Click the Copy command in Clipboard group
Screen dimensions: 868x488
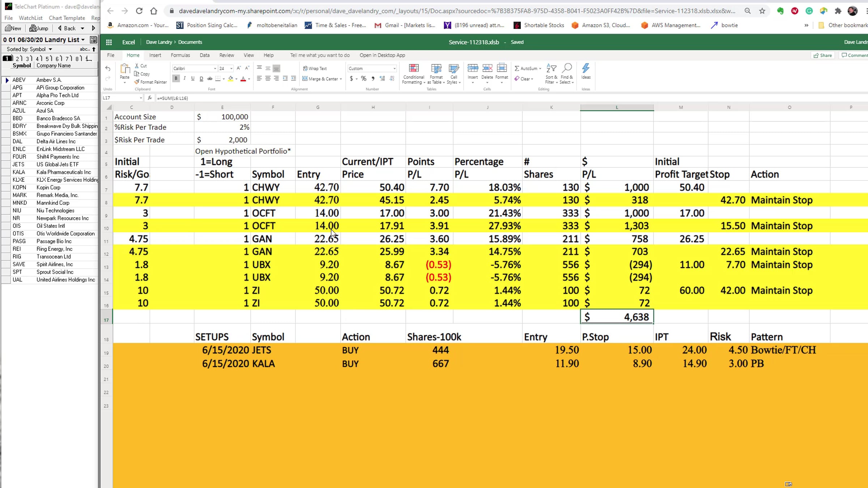tap(142, 74)
